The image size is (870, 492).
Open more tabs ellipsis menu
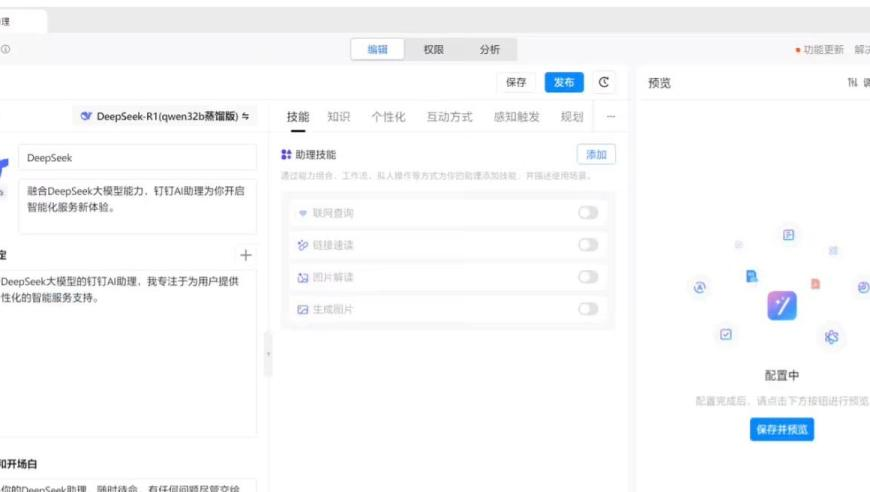coord(611,116)
